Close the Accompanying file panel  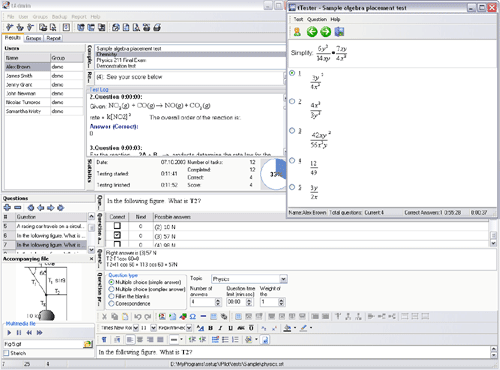[x=92, y=259]
